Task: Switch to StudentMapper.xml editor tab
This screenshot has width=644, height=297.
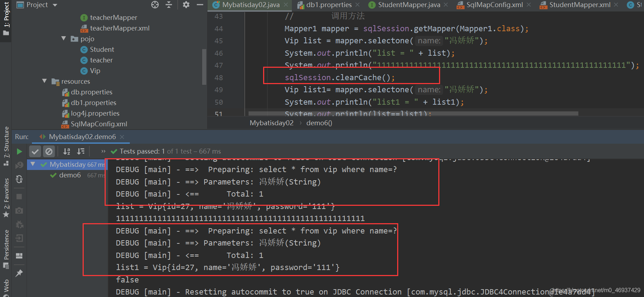Action: click(x=580, y=5)
